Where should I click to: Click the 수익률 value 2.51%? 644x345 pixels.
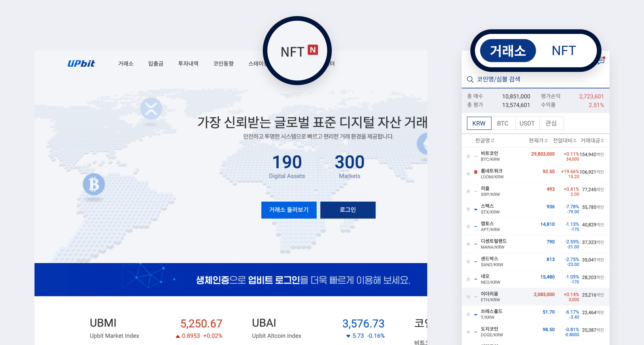click(596, 105)
